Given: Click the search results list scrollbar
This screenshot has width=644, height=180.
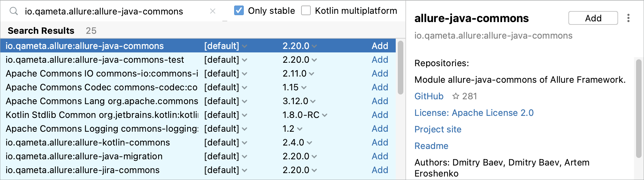Looking at the screenshot, I should point(400,68).
